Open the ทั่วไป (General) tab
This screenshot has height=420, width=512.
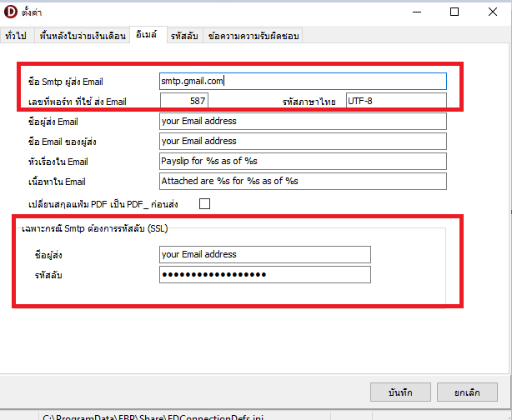16,36
